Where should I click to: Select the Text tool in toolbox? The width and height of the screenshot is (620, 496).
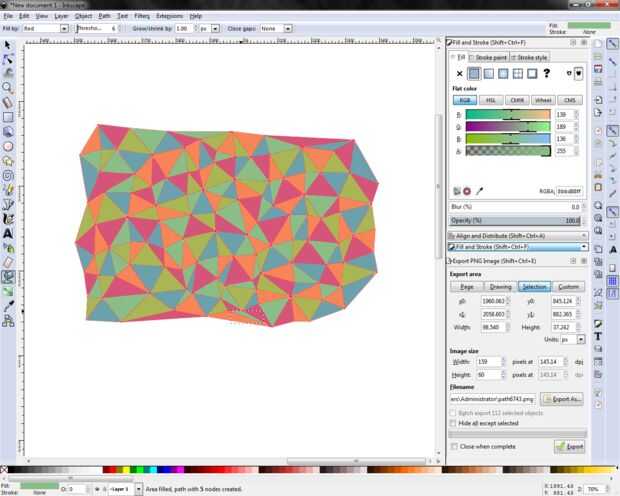8,233
